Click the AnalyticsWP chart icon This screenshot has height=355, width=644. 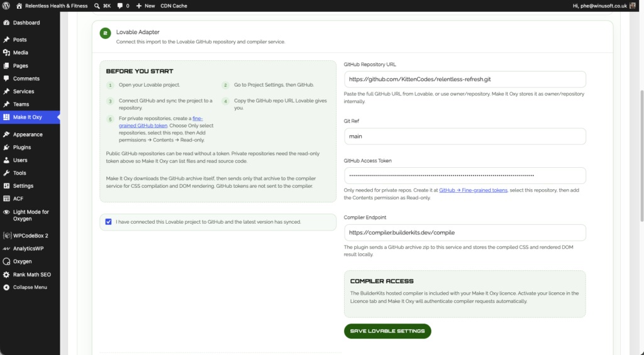click(6, 248)
